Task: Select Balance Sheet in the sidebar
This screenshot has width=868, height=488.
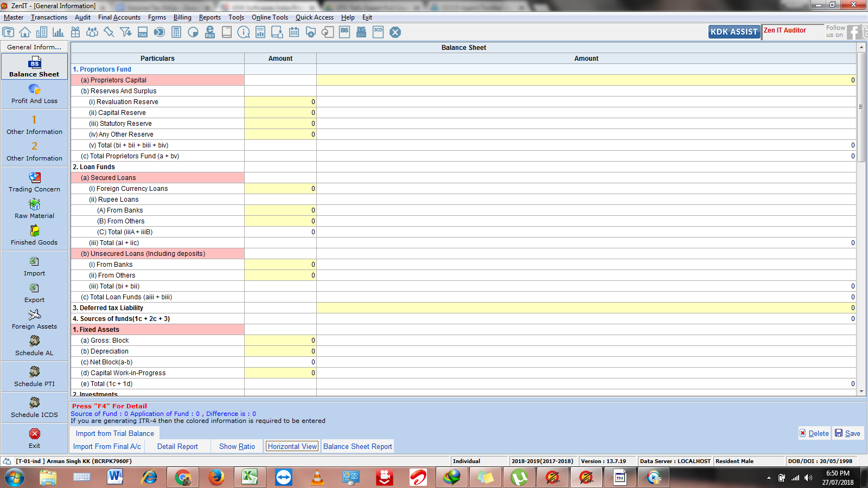Action: pyautogui.click(x=34, y=67)
